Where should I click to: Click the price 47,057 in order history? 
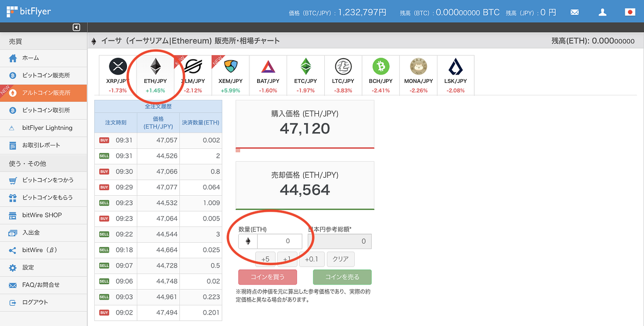point(167,140)
